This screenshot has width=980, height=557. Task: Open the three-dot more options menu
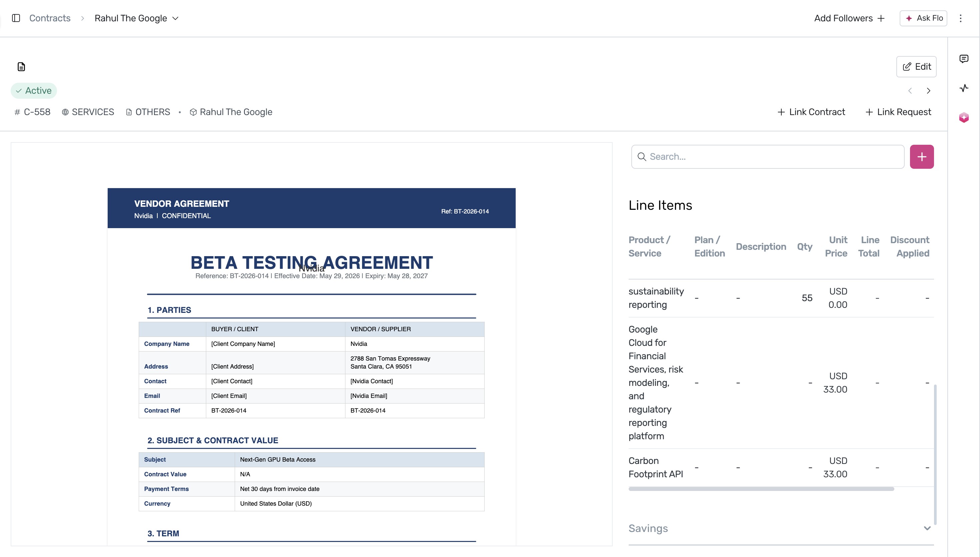[960, 18]
